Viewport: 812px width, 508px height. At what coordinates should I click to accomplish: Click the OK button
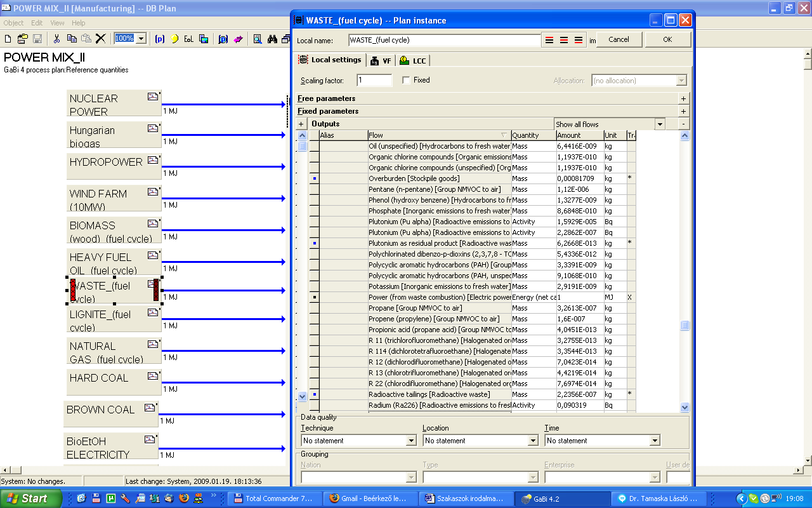[667, 39]
